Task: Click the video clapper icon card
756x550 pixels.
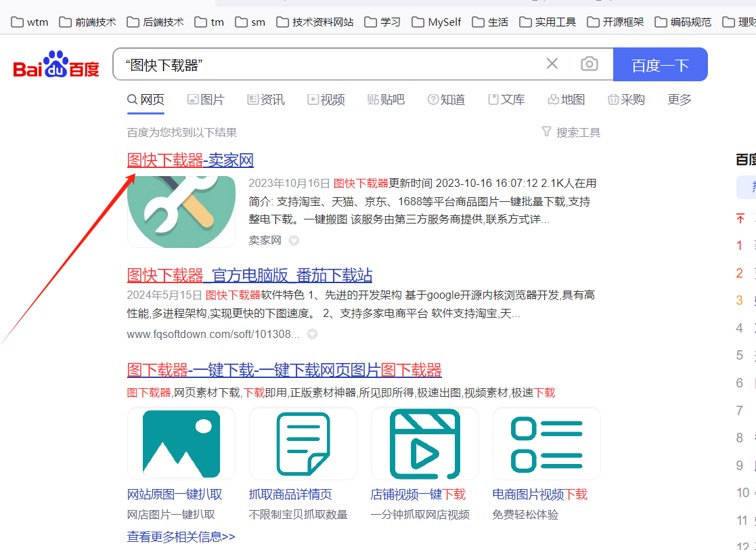Action: pyautogui.click(x=425, y=444)
